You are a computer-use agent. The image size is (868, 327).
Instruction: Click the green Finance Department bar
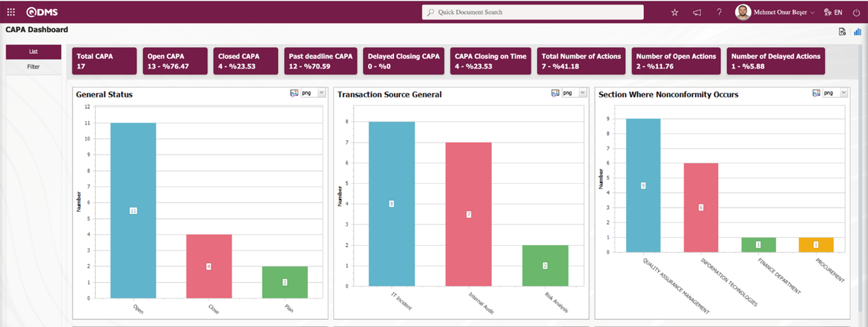pyautogui.click(x=758, y=244)
